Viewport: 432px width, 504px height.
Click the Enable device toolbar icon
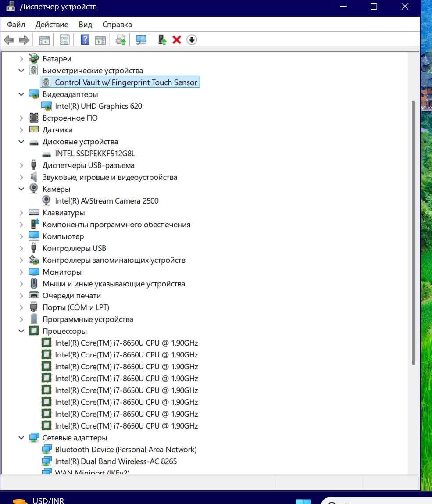pyautogui.click(x=162, y=40)
